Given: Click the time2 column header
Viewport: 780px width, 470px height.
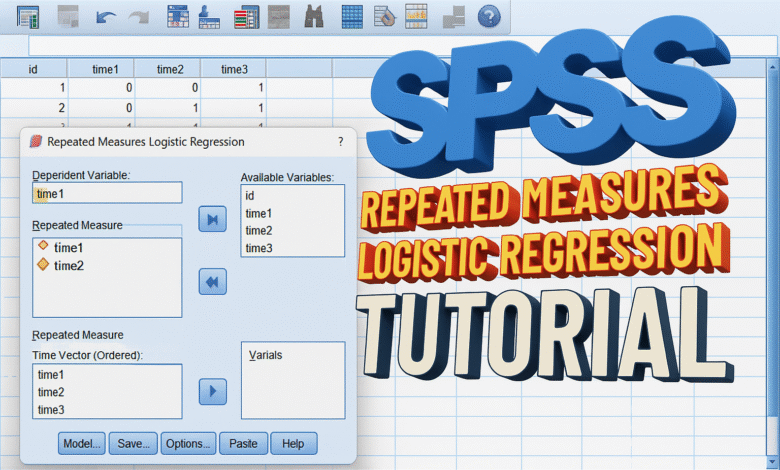Looking at the screenshot, I should click(170, 69).
